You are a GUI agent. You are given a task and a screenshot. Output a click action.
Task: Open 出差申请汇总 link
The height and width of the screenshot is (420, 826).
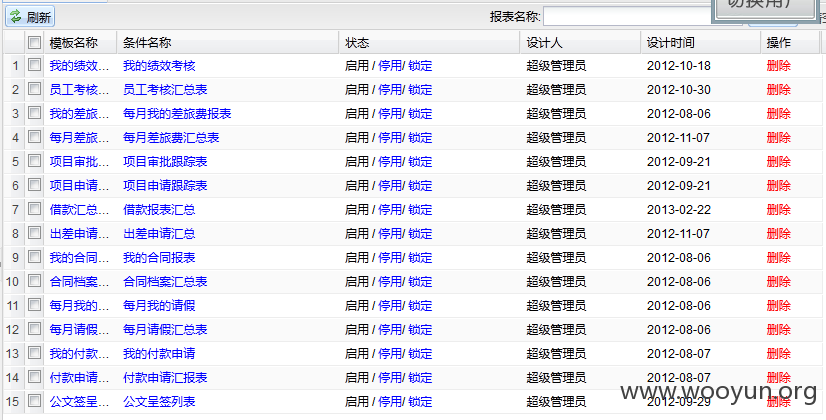159,233
